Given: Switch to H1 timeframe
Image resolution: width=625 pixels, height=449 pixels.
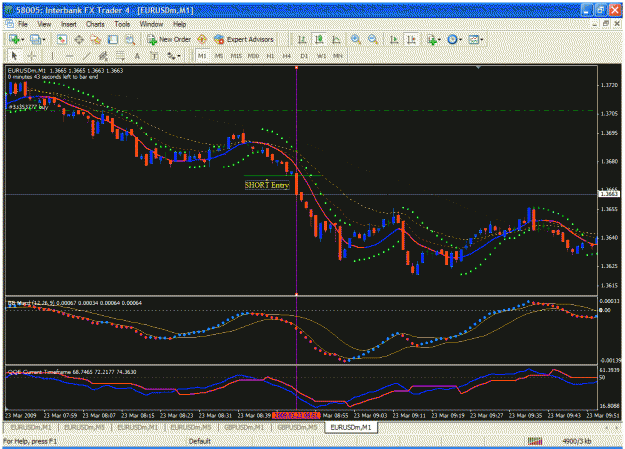Looking at the screenshot, I should click(270, 56).
